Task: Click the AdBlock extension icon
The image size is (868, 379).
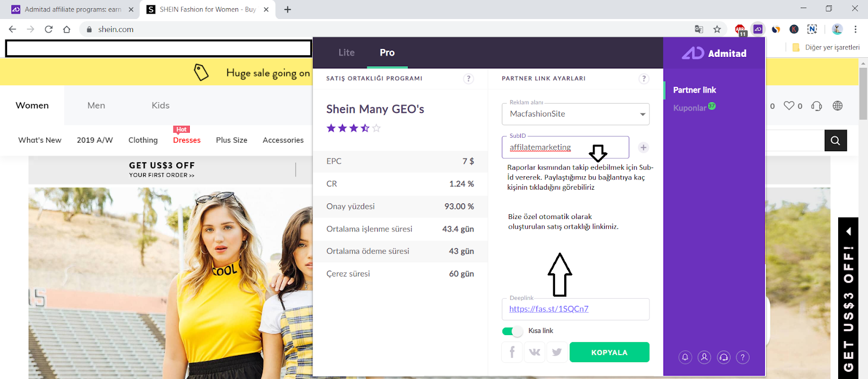Action: [x=740, y=29]
